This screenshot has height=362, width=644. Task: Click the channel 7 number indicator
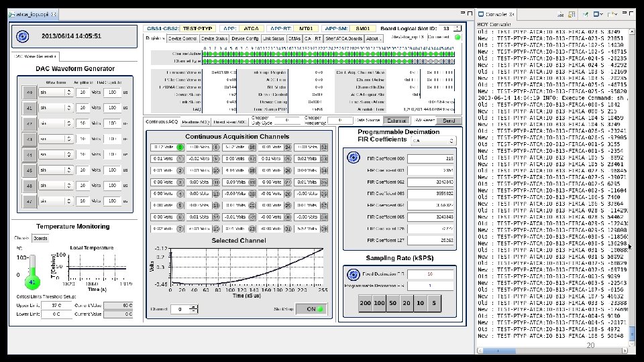(180, 229)
